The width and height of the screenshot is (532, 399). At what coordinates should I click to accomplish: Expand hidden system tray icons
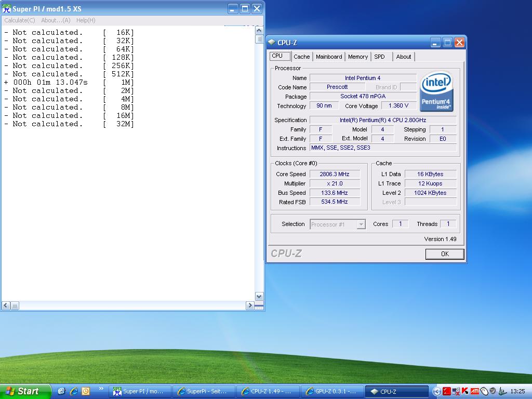click(x=437, y=391)
